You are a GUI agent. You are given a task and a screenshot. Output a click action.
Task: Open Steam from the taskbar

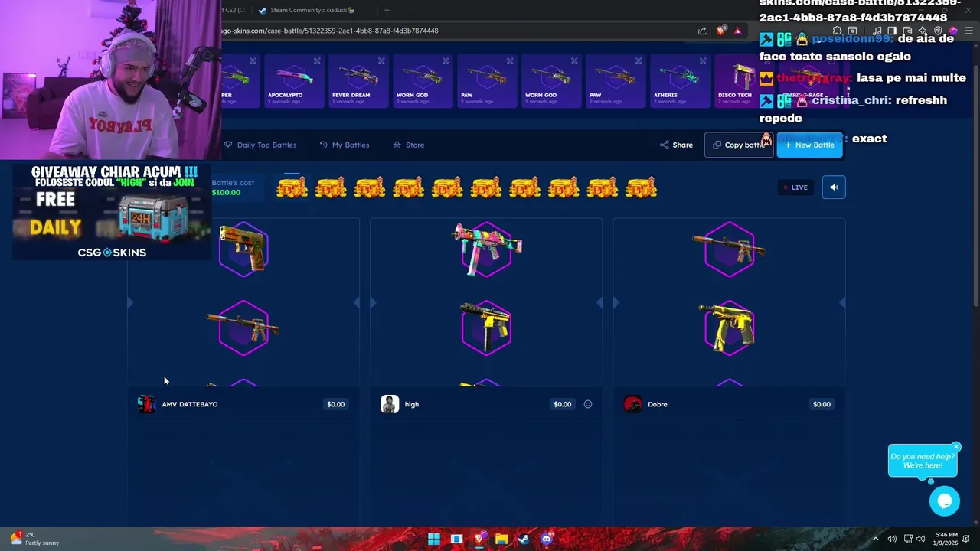pyautogui.click(x=524, y=540)
